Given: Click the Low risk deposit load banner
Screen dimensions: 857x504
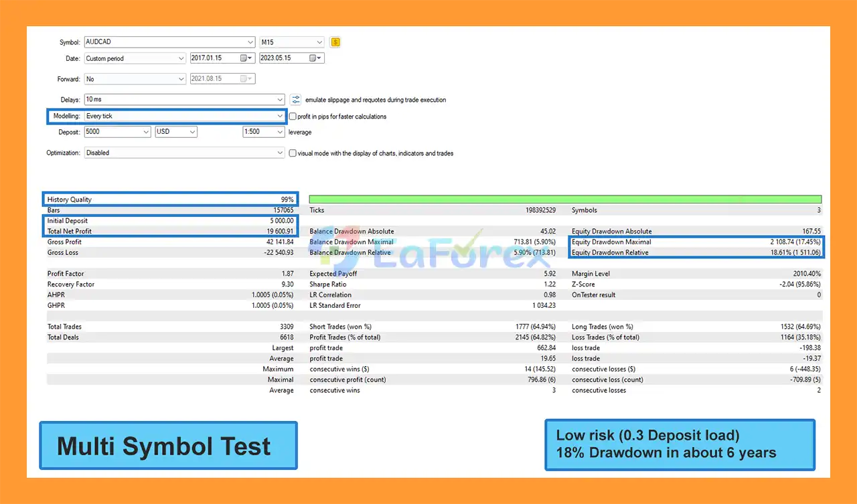Looking at the screenshot, I should [x=680, y=444].
